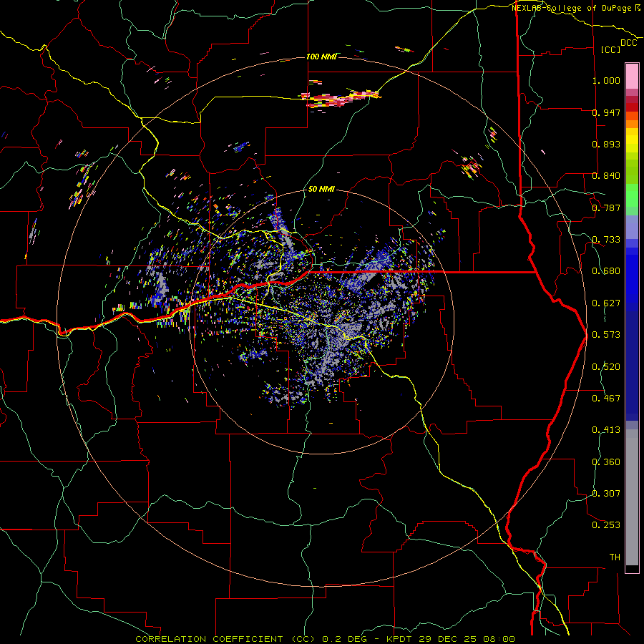Click the 29 DEC 25 08:00 timestamp
644x644 pixels.
[x=467, y=639]
